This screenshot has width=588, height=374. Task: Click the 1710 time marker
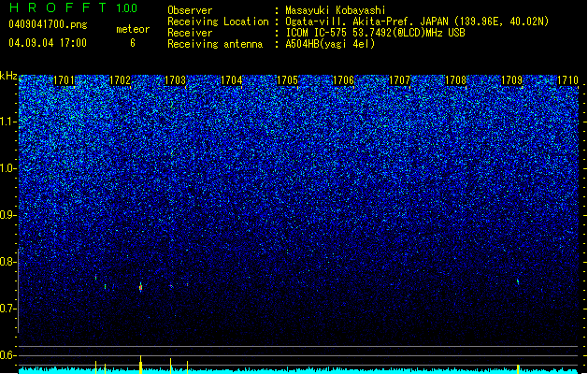point(567,80)
